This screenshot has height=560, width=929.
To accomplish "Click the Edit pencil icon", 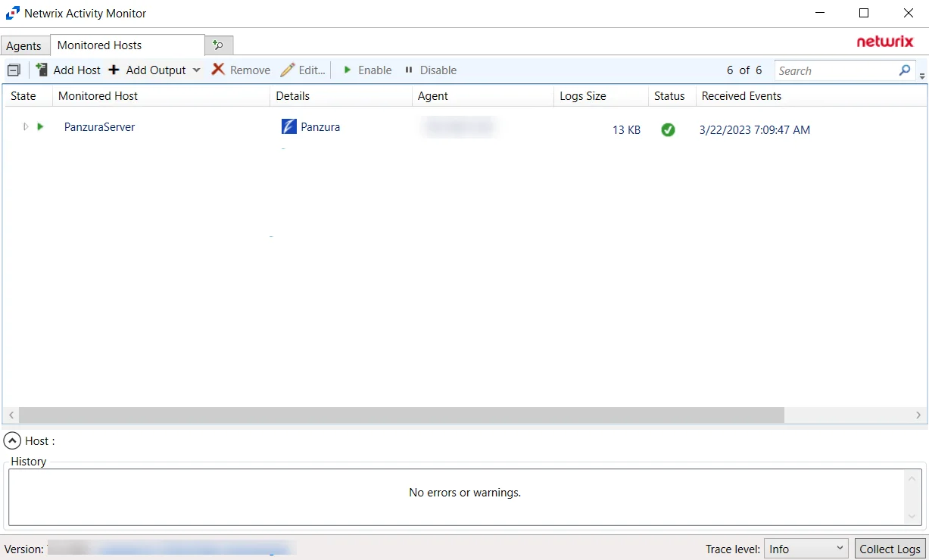I will click(x=287, y=70).
